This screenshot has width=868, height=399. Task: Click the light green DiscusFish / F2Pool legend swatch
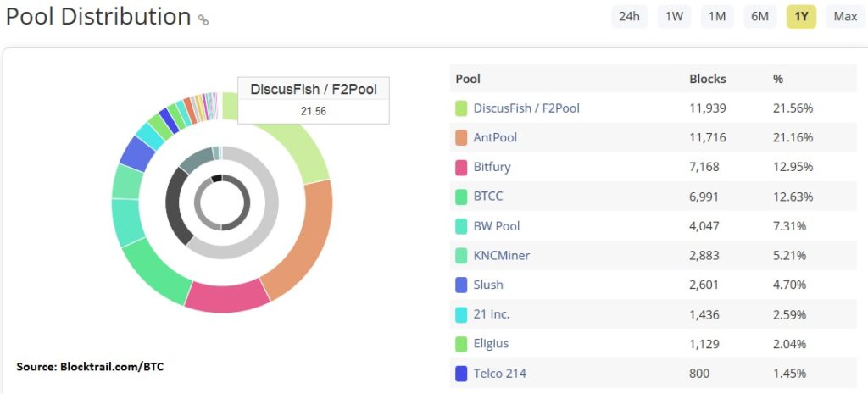pyautogui.click(x=461, y=108)
